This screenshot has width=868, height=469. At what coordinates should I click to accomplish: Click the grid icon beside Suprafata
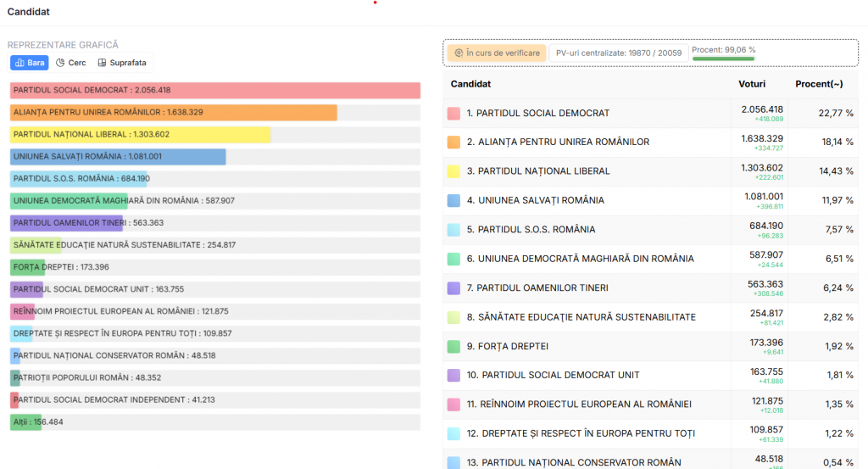(x=102, y=63)
